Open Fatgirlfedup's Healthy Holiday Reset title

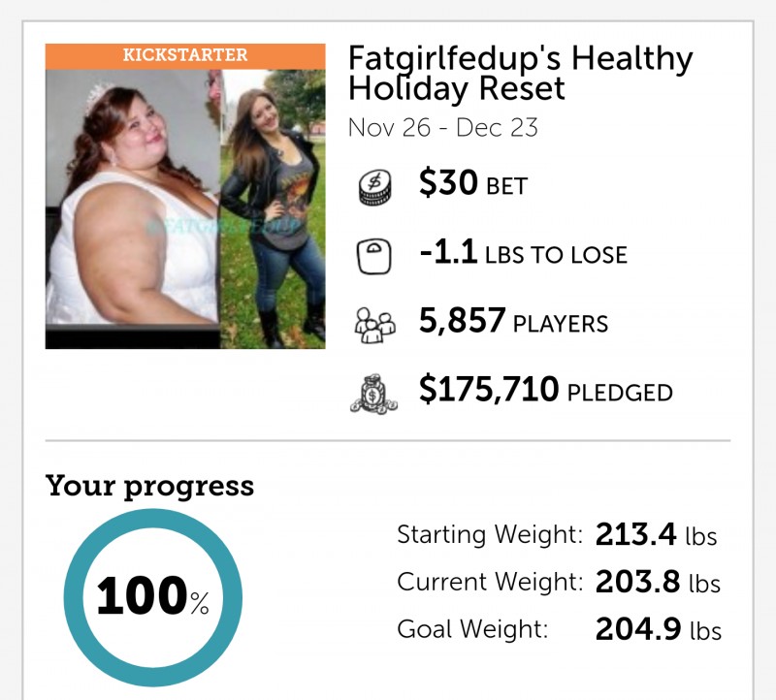tap(520, 74)
